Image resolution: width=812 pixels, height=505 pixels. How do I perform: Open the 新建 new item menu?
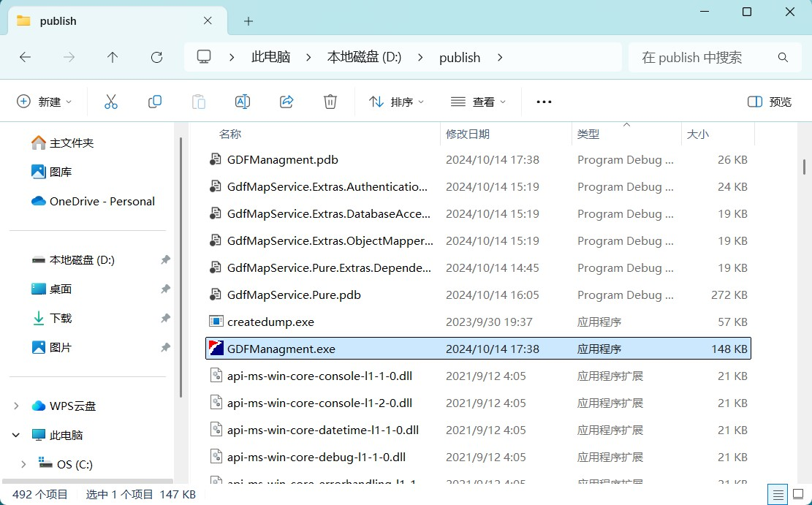pos(44,102)
